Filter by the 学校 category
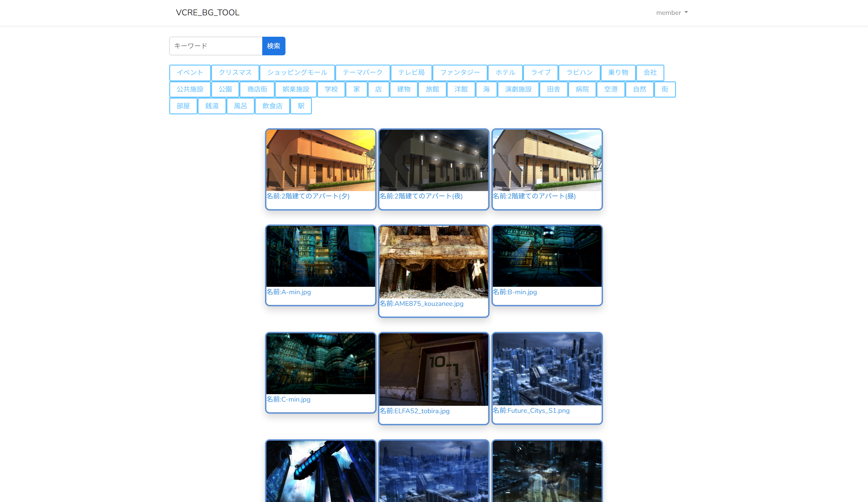Screen dimensions: 868x502 point(331,89)
